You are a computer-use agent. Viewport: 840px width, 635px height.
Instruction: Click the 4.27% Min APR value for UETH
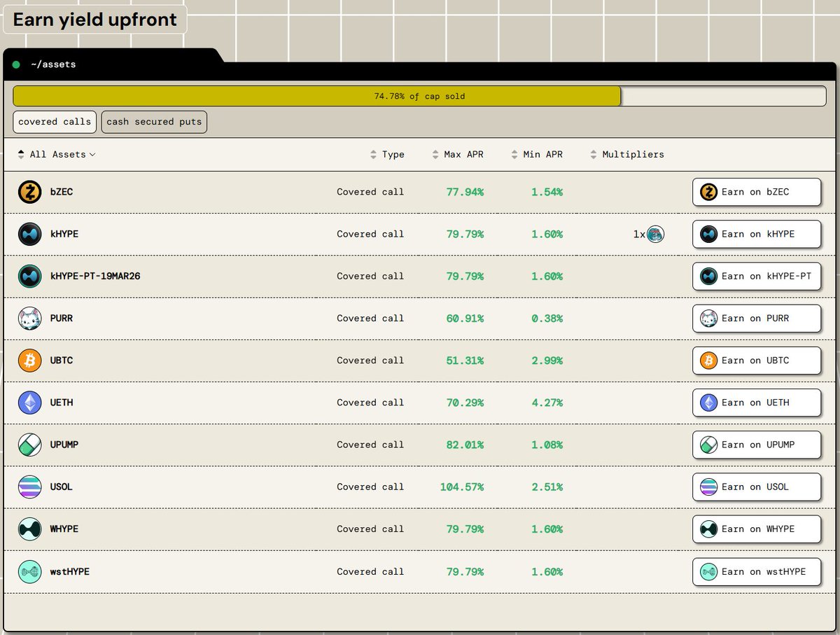[x=547, y=403]
